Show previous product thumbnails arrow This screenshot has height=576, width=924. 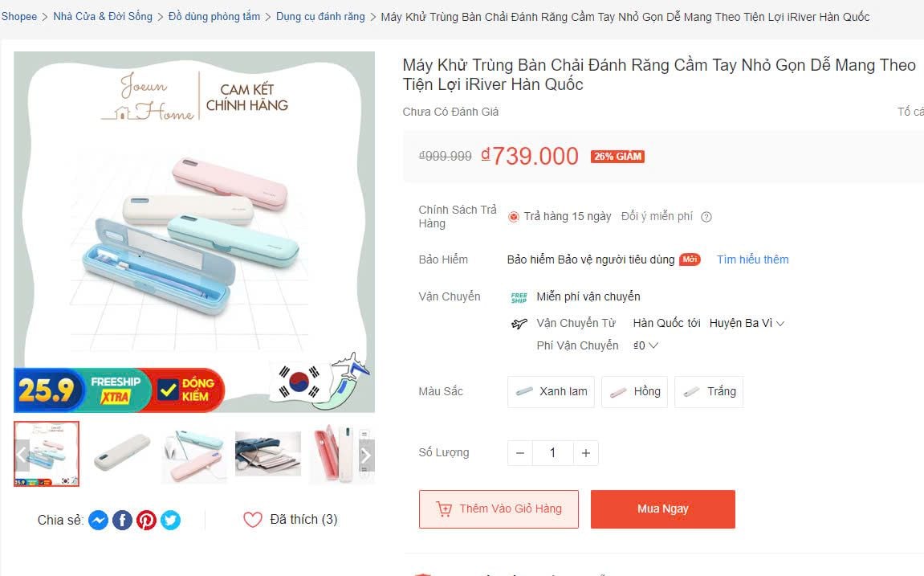pos(22,455)
